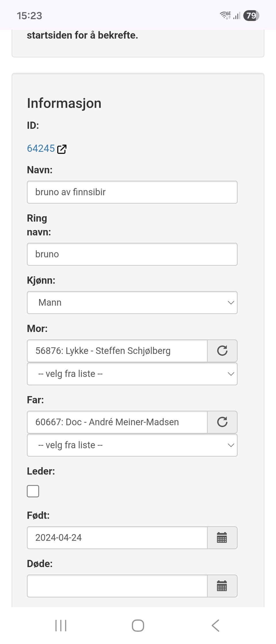
Task: Click the refresh icon for Mor field
Action: [222, 351]
